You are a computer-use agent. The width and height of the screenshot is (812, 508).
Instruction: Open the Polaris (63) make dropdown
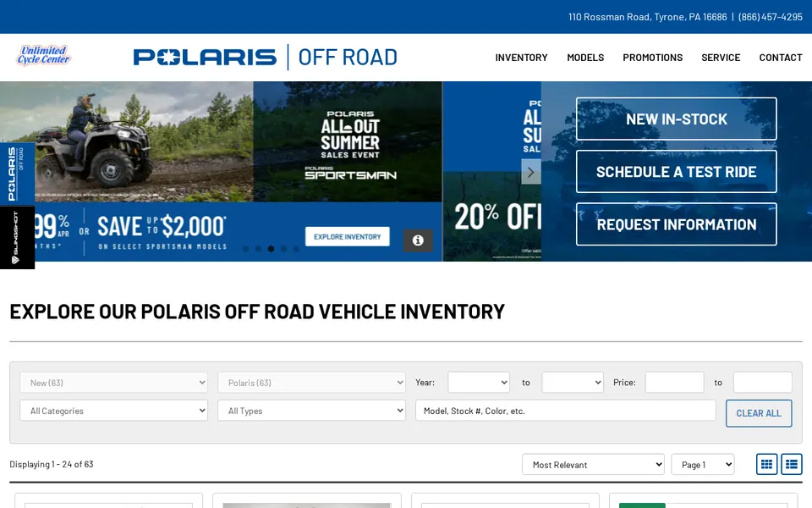312,383
